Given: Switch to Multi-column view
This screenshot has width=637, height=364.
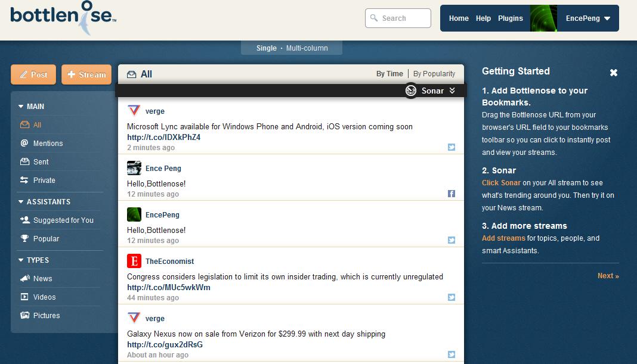Looking at the screenshot, I should [x=307, y=48].
